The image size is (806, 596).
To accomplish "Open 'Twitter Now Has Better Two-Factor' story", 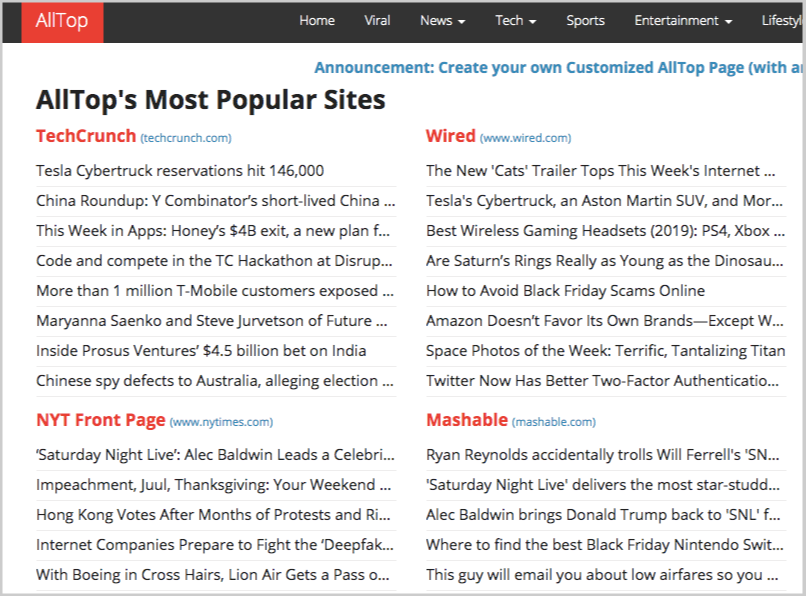I will (x=602, y=381).
